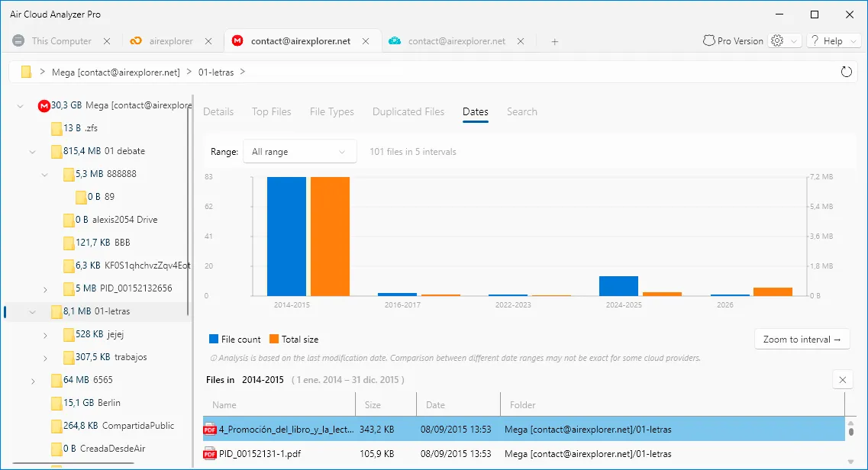
Task: Click the airexplorer tab's orange cloud icon
Action: pos(136,41)
